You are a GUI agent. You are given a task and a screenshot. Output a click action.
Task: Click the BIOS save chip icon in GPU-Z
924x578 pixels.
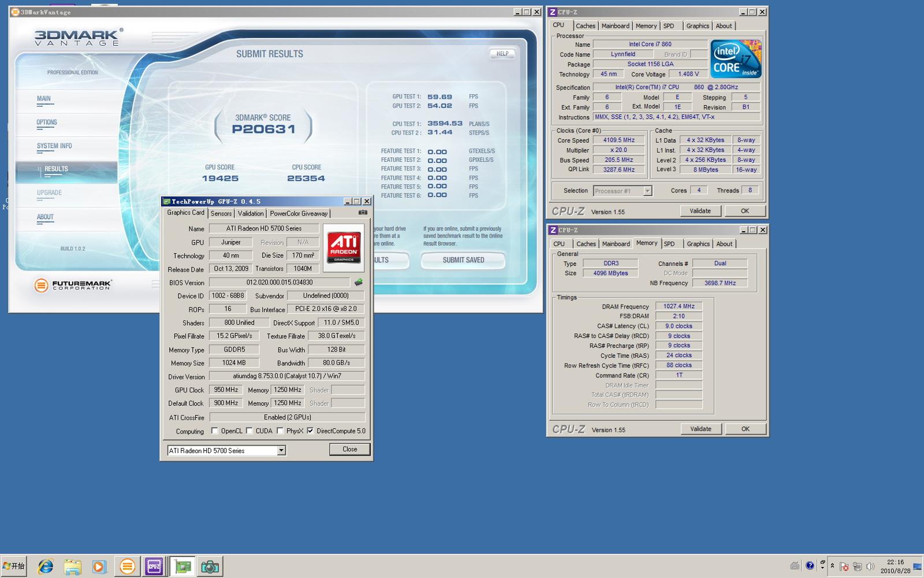[x=359, y=283]
